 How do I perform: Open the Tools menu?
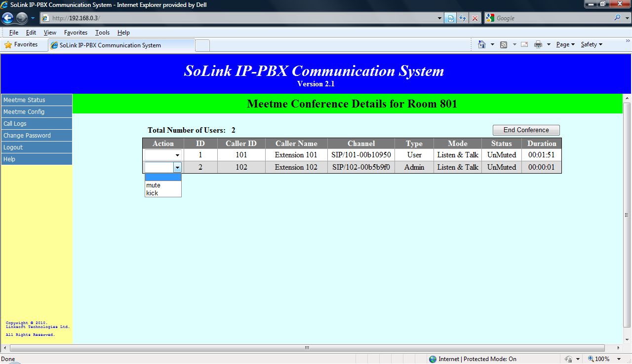(x=102, y=33)
